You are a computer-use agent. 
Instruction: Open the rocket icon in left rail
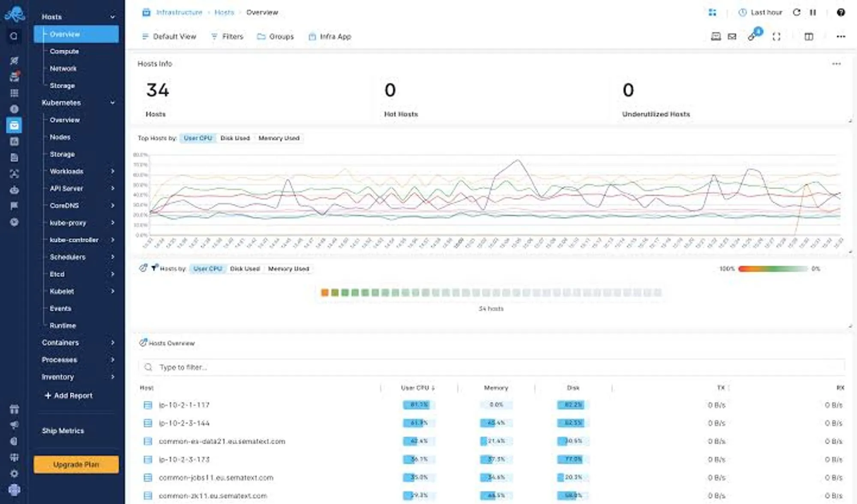[14, 60]
